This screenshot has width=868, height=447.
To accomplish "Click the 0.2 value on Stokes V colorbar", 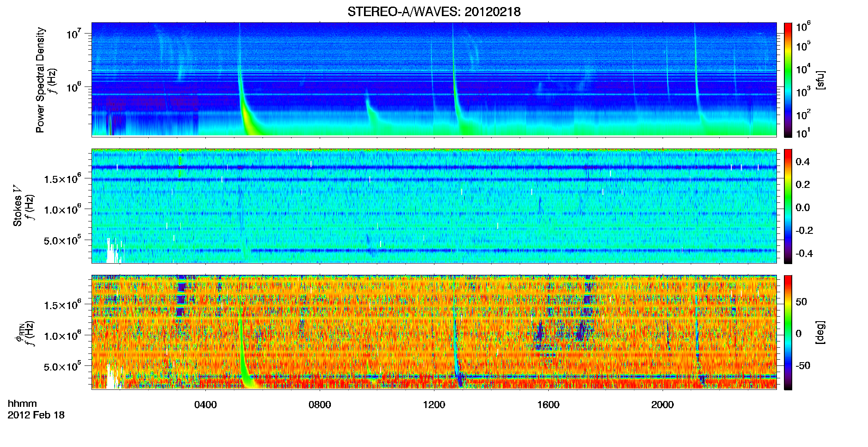I will click(803, 185).
